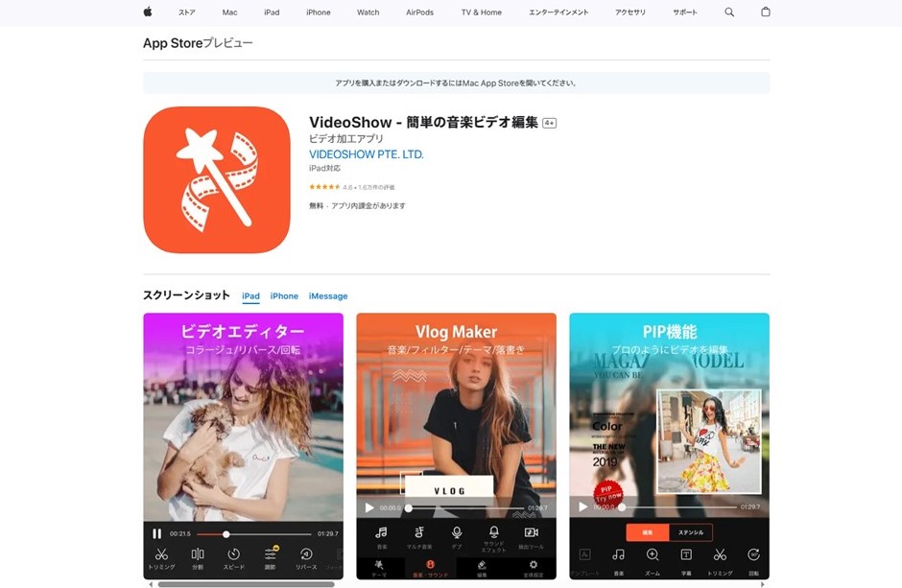902x588 pixels.
Task: Click the zoom (ズーム) magnifier icon in PIP screenshot
Action: [653, 554]
